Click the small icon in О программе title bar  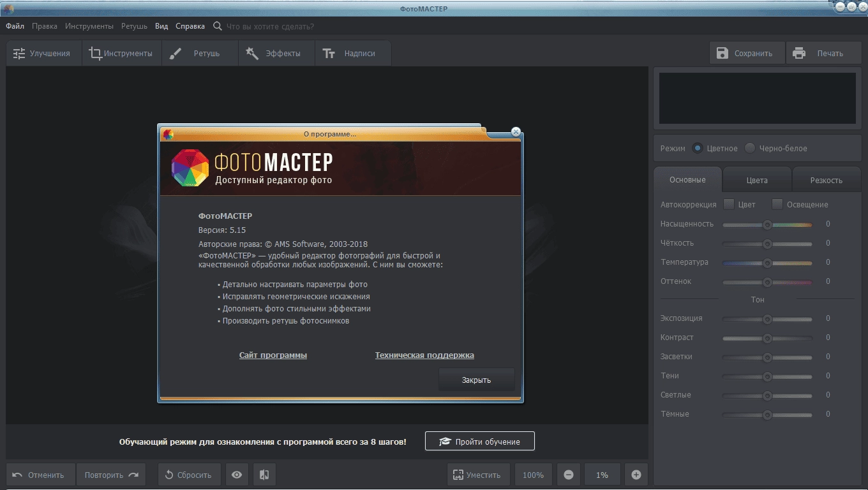168,134
